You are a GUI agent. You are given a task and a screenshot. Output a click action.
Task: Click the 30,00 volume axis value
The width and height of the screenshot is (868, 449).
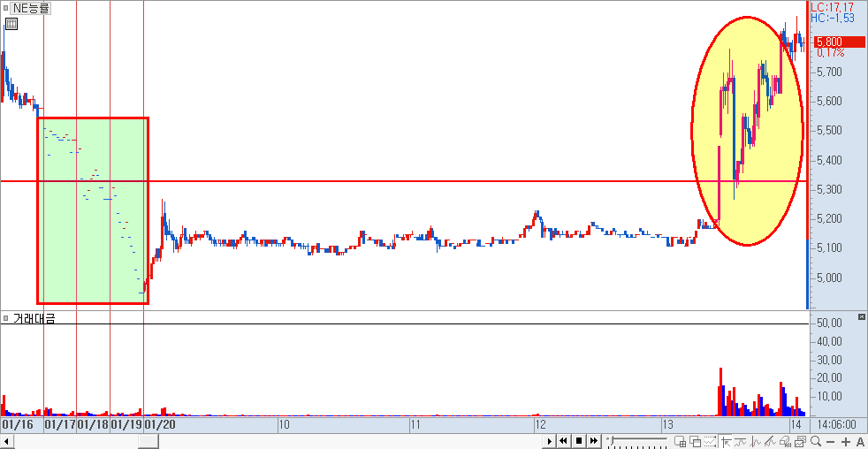(830, 360)
